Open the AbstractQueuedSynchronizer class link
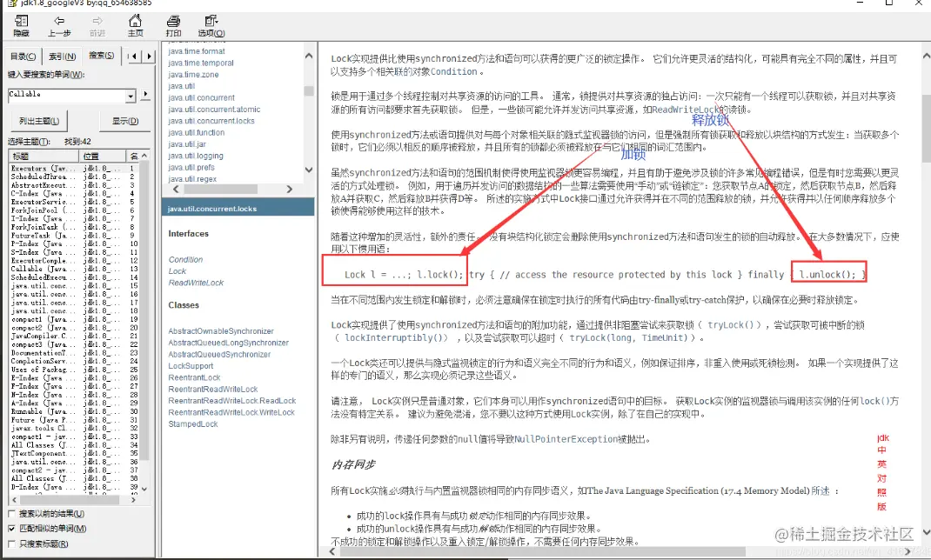931x560 pixels. pos(219,354)
